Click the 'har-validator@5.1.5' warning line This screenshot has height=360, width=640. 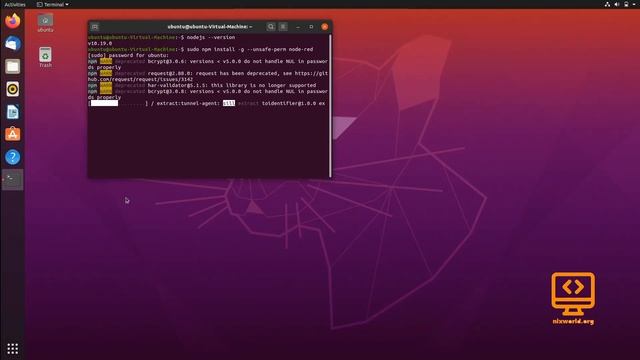click(202, 85)
